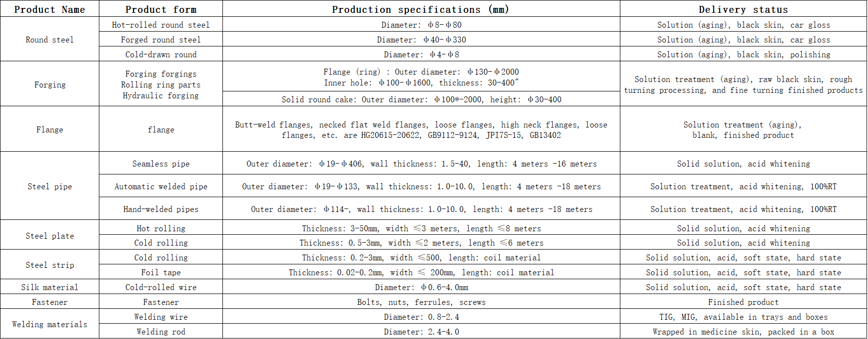This screenshot has height=339, width=868.
Task: Click the Product form column header
Action: point(161,9)
